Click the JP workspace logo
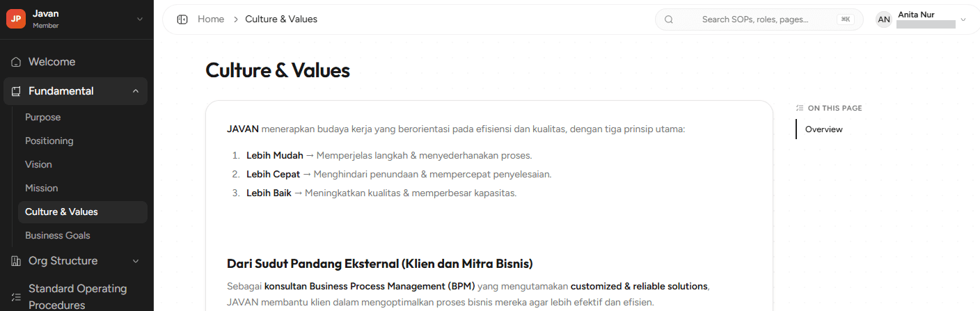980x311 pixels. (x=16, y=19)
